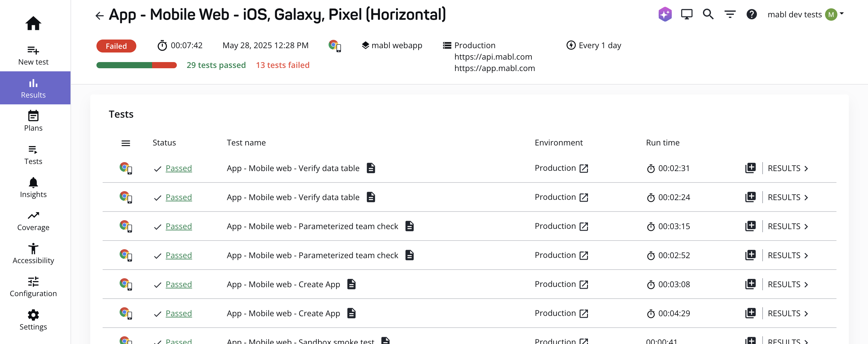This screenshot has height=344, width=868.
Task: Open document icon for 00:03:15 Parameterized team check
Action: [409, 225]
